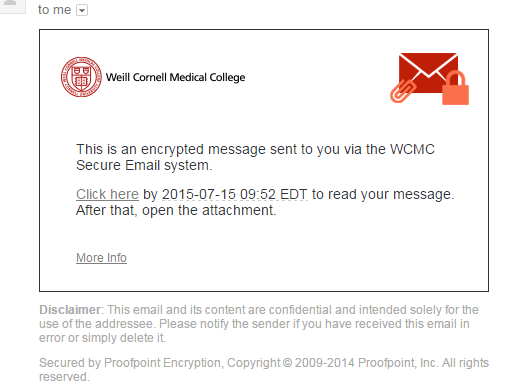Screen dimensions: 530x392
Task: Click the orange padlock icon
Action: click(456, 88)
